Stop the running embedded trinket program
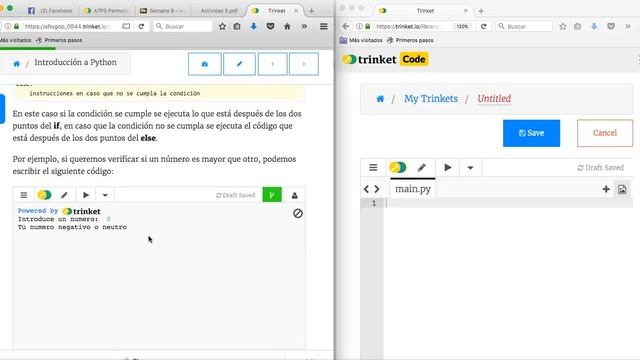The width and height of the screenshot is (640, 360). pyautogui.click(x=298, y=213)
